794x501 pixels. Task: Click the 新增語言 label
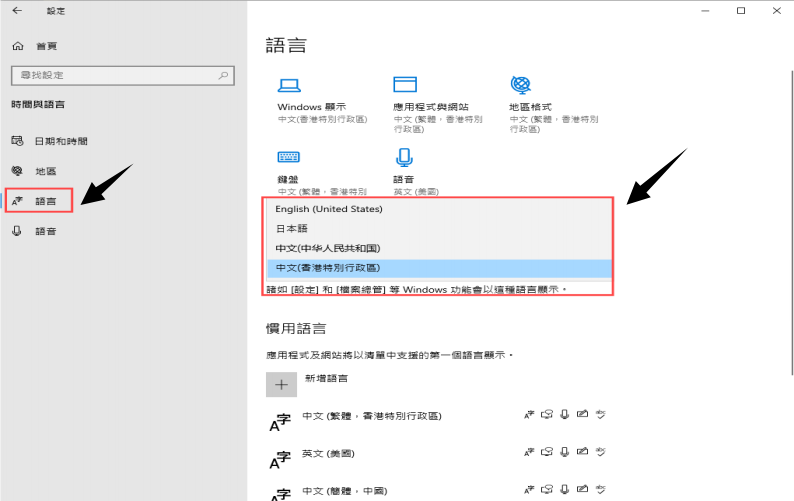pos(326,378)
